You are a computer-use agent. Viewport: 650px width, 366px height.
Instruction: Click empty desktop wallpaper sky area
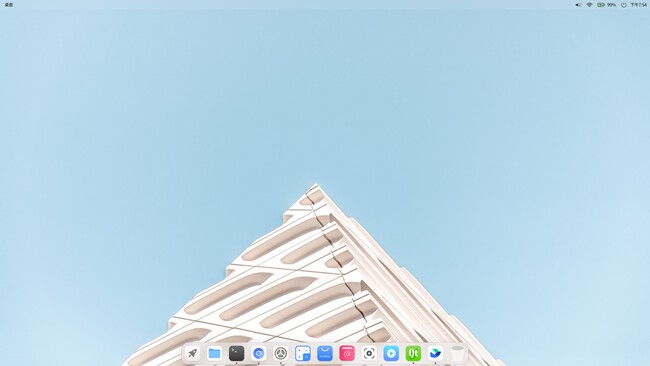(x=166, y=104)
